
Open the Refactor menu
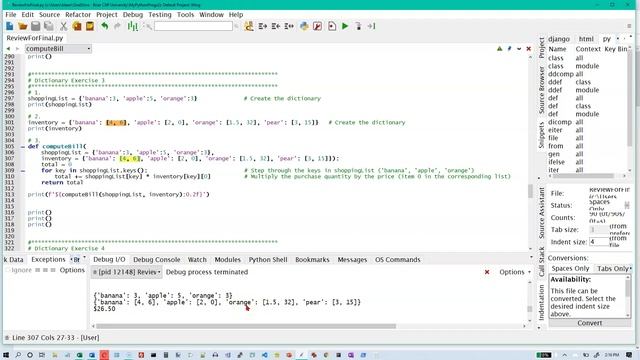tap(78, 15)
